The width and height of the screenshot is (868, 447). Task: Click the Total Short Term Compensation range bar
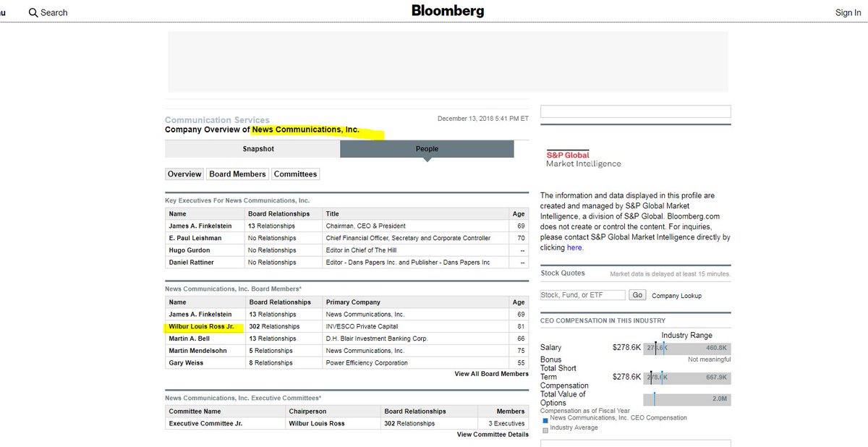point(686,377)
